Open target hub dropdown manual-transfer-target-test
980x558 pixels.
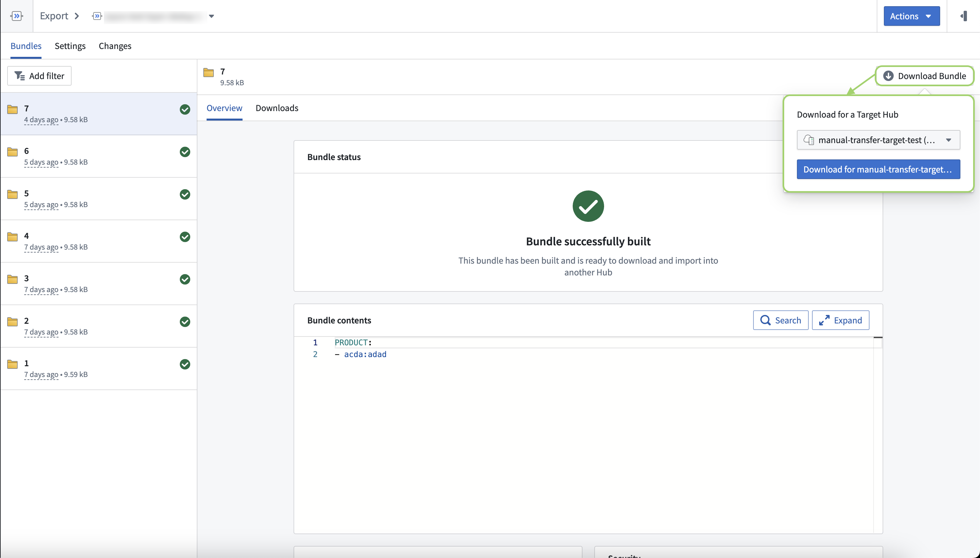[x=878, y=140]
